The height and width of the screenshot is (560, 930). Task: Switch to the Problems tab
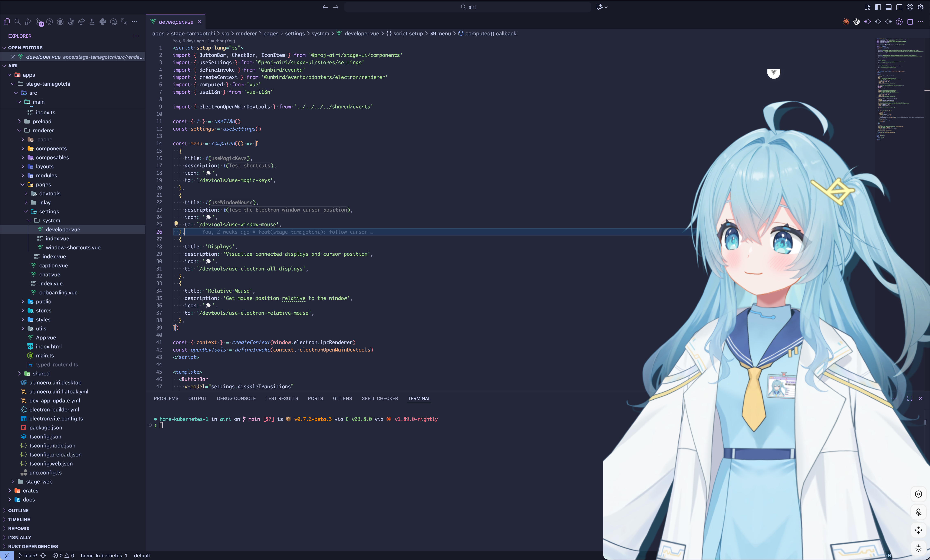point(166,399)
